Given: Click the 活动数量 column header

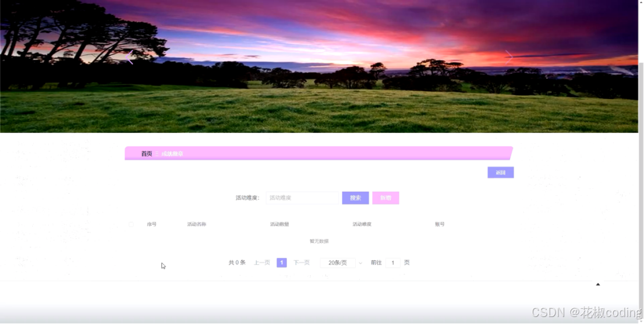Looking at the screenshot, I should pyautogui.click(x=279, y=224).
